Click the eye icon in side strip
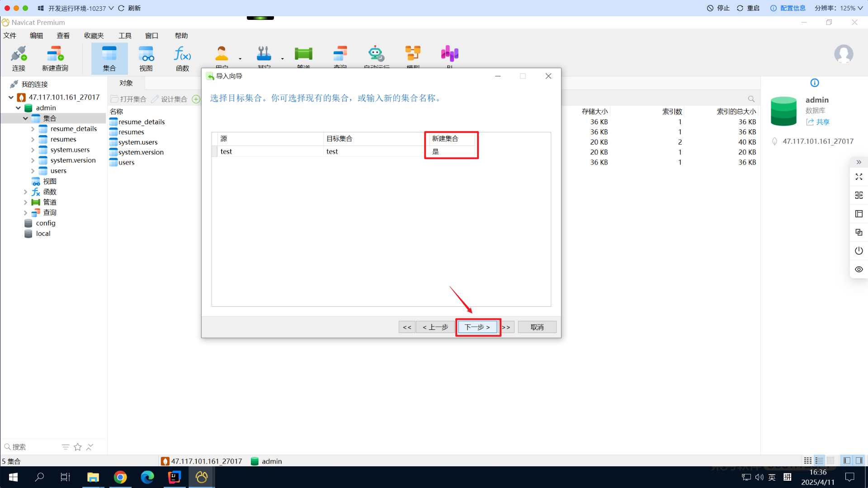The image size is (868, 488). (x=859, y=269)
